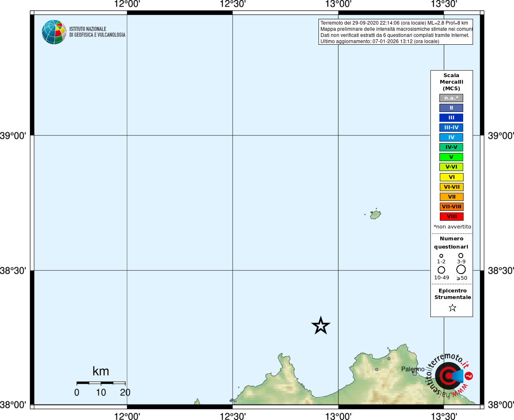Click the Ustica island on the map
The width and height of the screenshot is (514, 420).
coord(375,215)
